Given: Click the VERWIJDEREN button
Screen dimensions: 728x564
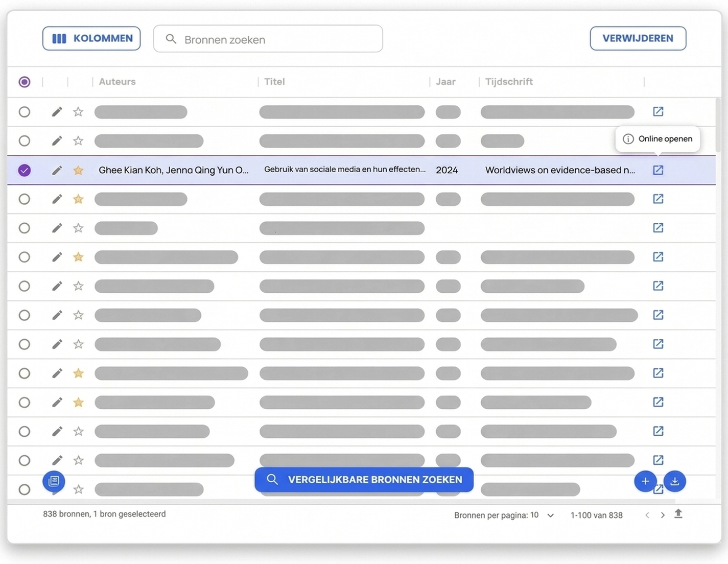Looking at the screenshot, I should point(638,38).
